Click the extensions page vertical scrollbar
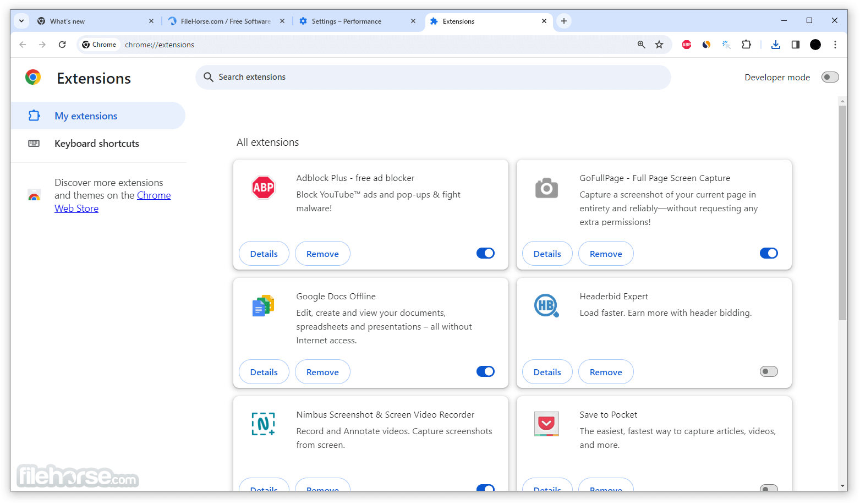860x504 pixels. coord(842,212)
